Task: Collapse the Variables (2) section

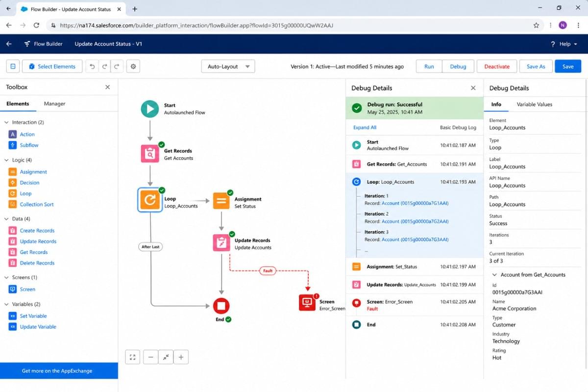Action: point(6,304)
